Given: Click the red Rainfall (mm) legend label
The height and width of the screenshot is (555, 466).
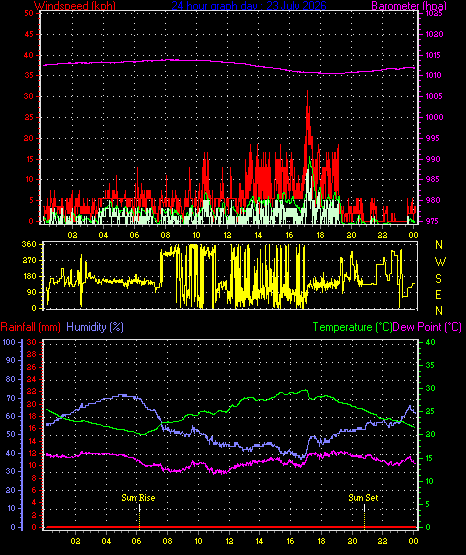Looking at the screenshot, I should tap(30, 327).
